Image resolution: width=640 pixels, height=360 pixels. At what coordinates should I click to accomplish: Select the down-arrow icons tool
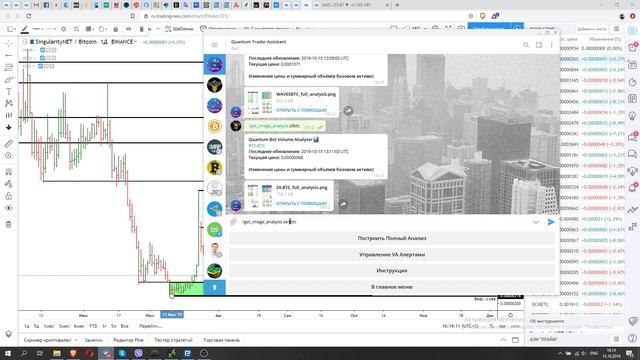click(9, 127)
